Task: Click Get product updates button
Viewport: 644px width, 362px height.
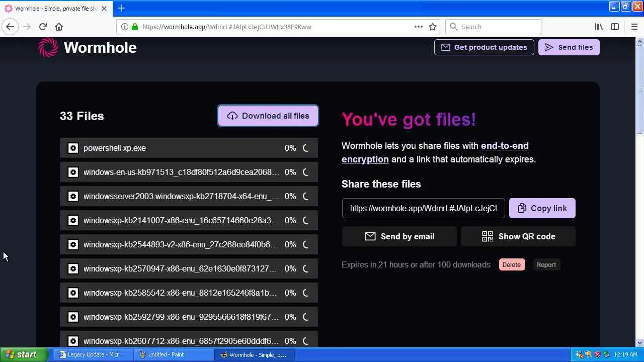Action: coord(484,47)
